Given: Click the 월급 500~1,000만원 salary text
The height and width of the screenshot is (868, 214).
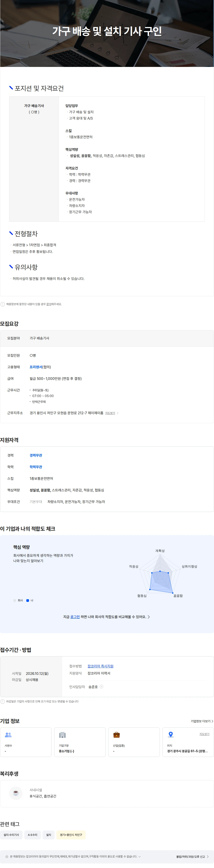Looking at the screenshot, I should [56, 378].
